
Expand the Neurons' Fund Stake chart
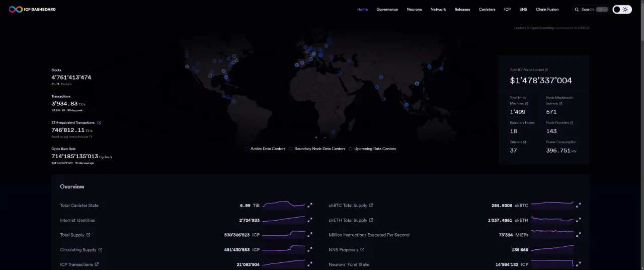point(579,264)
